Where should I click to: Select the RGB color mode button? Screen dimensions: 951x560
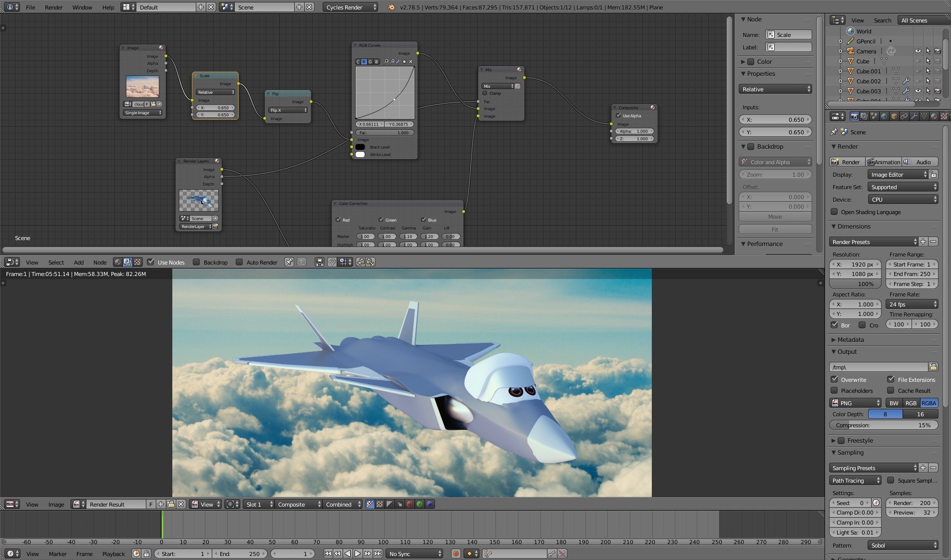pos(911,403)
